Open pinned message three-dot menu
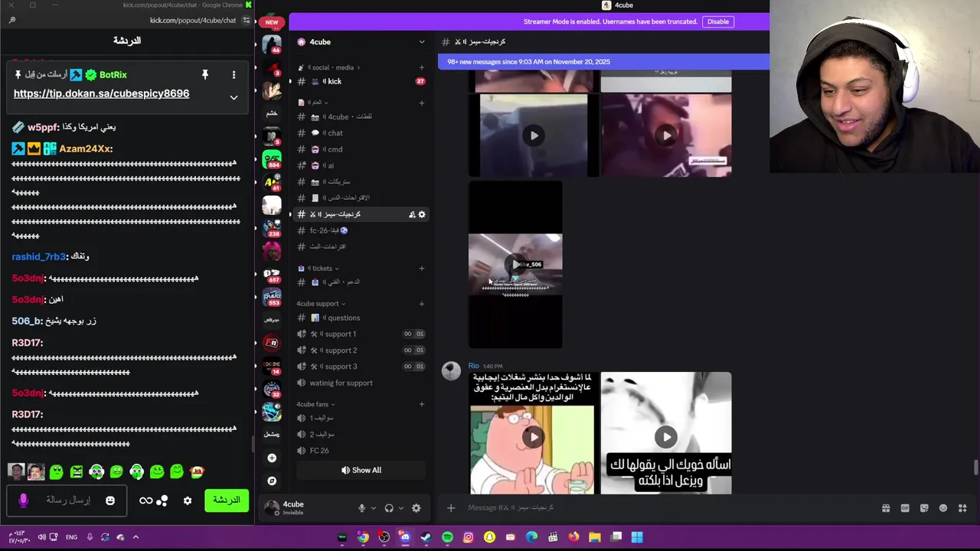Image resolution: width=980 pixels, height=551 pixels. 234,75
